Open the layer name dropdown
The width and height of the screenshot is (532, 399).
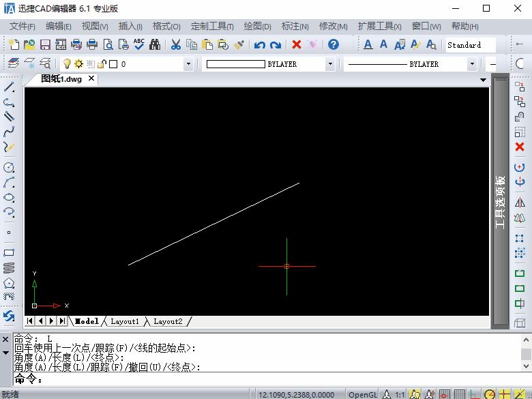click(188, 64)
